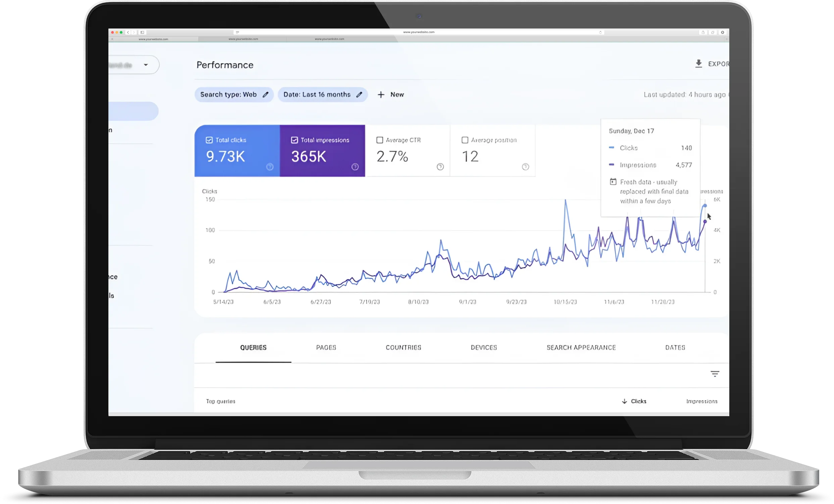This screenshot has height=504, width=834.
Task: Sort by Clicks column header arrow
Action: tap(625, 401)
